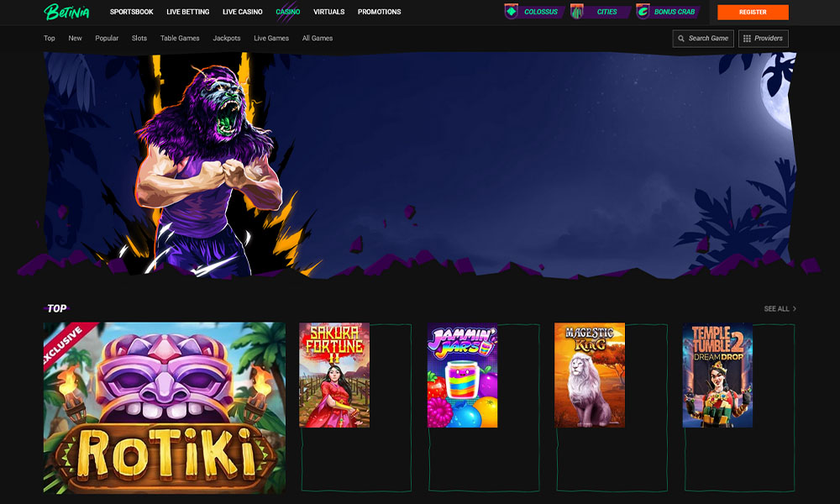Image resolution: width=840 pixels, height=504 pixels.
Task: Focus the Search Game field
Action: 703,39
